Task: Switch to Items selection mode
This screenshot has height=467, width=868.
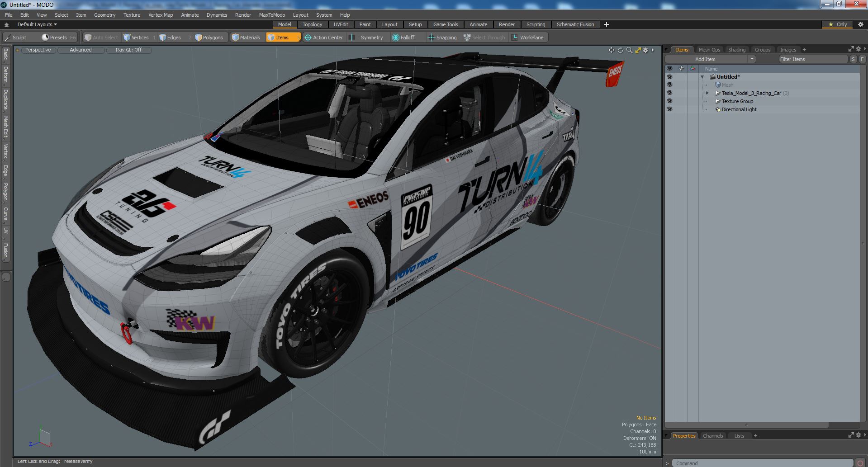Action: [x=283, y=38]
